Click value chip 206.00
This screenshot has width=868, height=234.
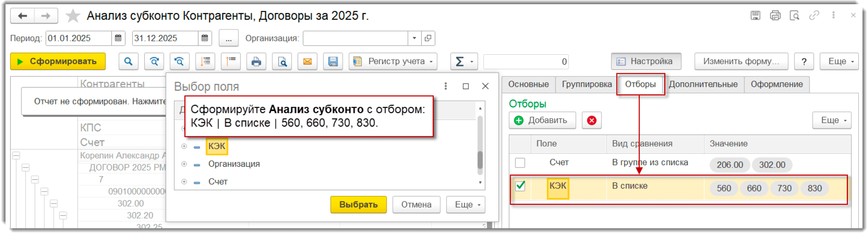730,165
